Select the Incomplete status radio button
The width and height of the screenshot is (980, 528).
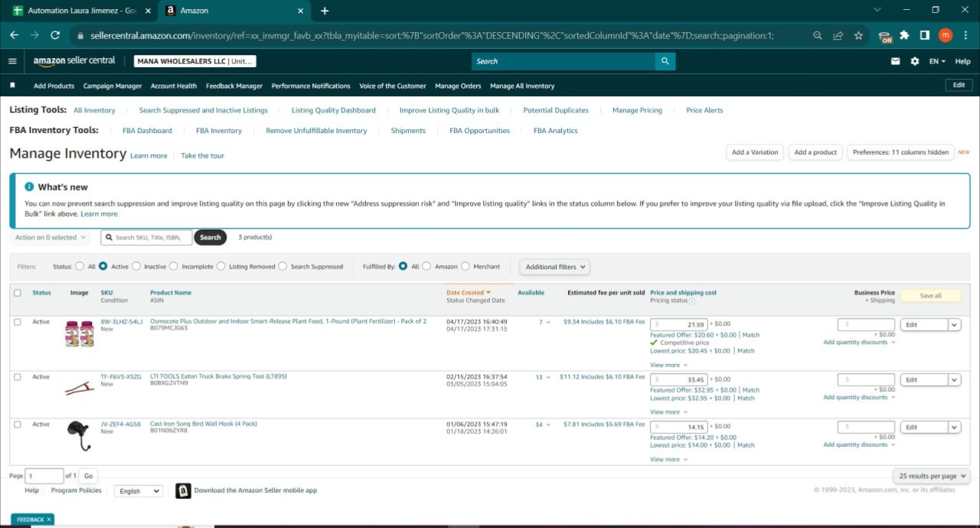(x=174, y=266)
